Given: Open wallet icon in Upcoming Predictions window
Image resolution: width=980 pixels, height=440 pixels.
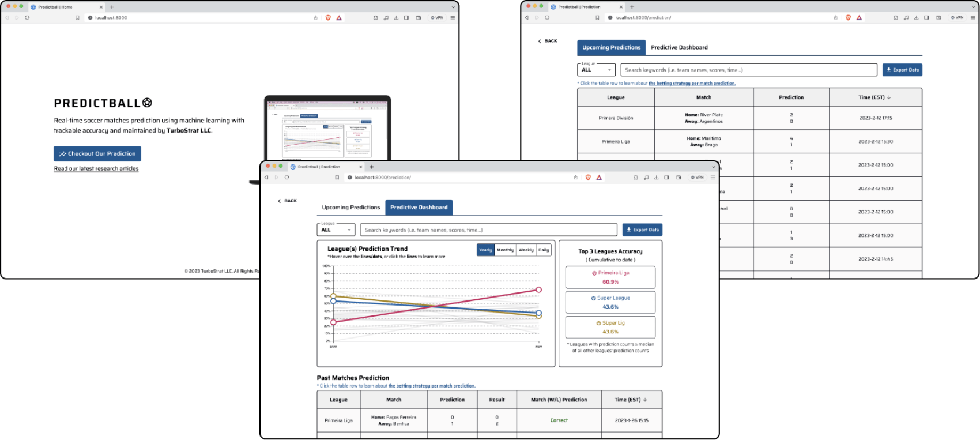Looking at the screenshot, I should pyautogui.click(x=938, y=18).
